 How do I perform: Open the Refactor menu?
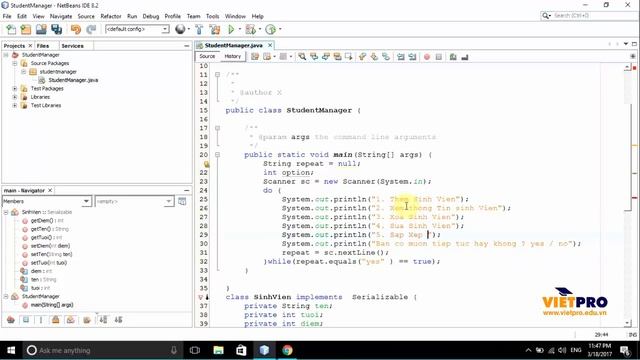coord(111,16)
